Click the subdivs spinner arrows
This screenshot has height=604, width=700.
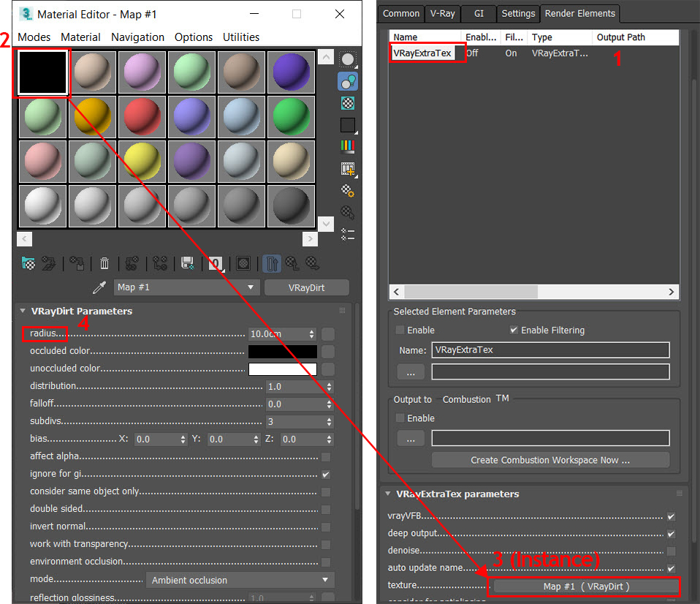(x=329, y=422)
